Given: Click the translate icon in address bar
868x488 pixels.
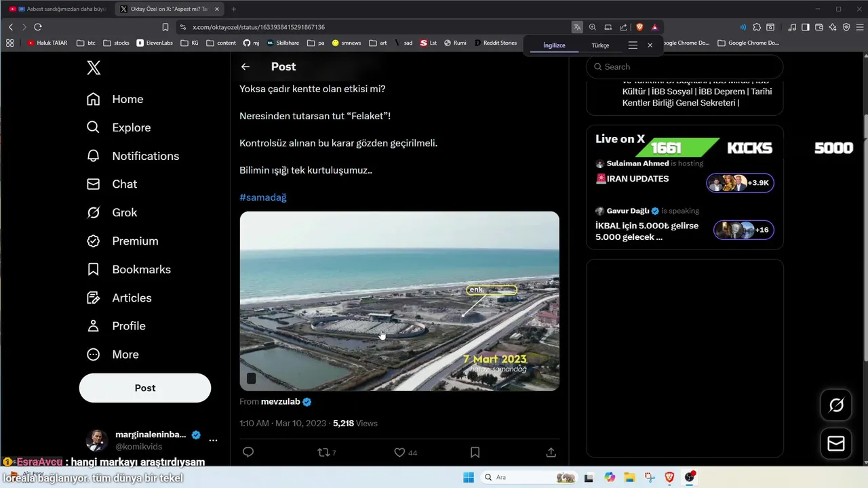Looking at the screenshot, I should point(577,27).
